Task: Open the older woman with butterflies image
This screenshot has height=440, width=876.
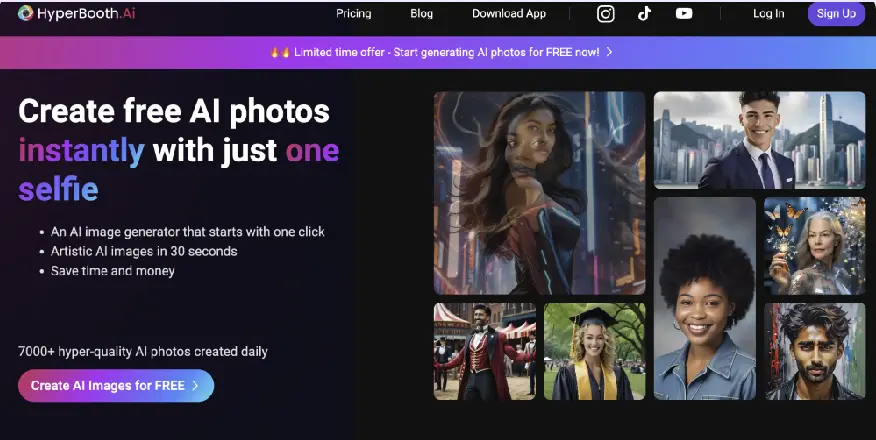Action: (x=815, y=246)
